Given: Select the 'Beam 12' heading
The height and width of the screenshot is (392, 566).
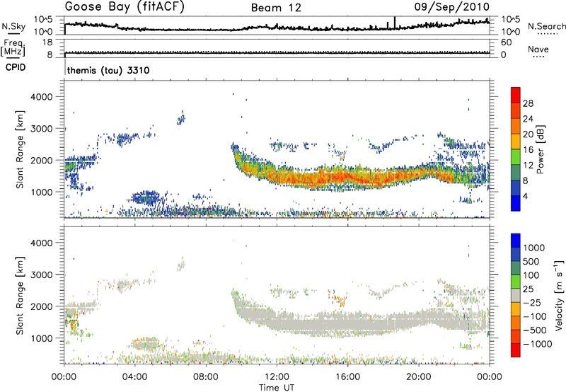Looking at the screenshot, I should [276, 8].
